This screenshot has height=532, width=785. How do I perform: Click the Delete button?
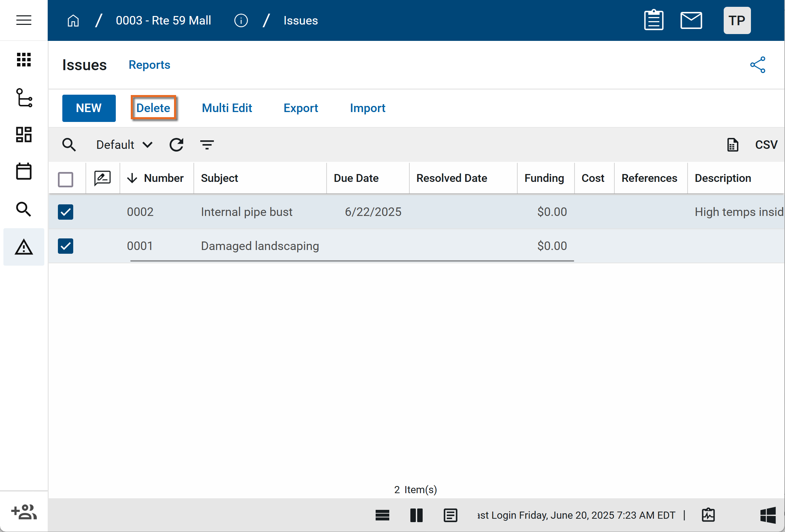(153, 108)
